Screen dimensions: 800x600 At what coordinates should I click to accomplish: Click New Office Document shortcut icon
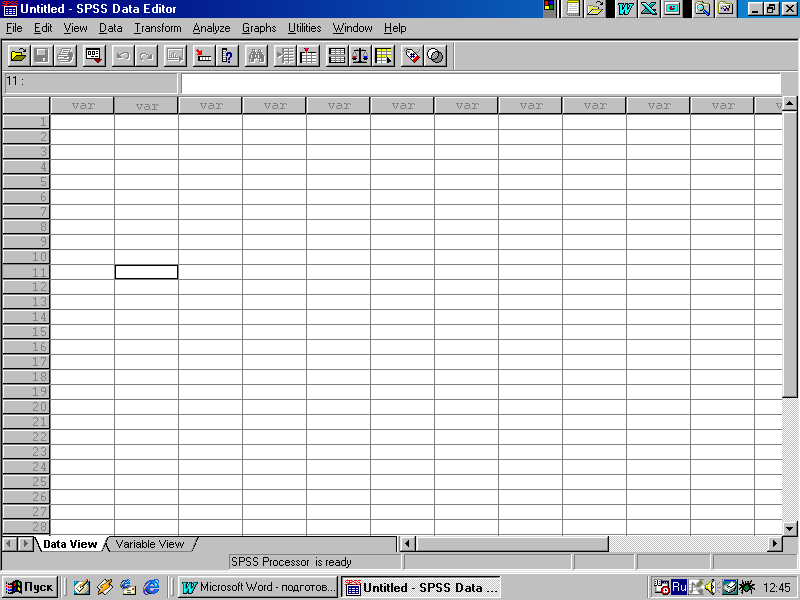click(573, 9)
